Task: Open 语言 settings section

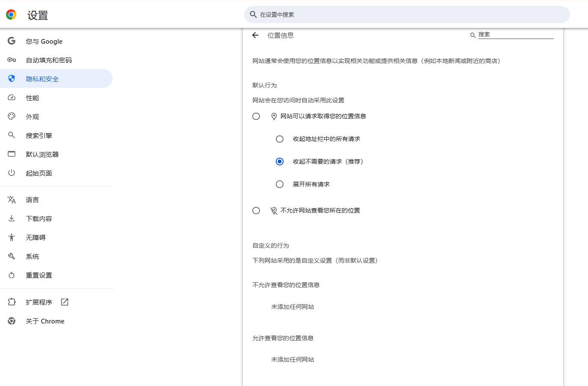Action: point(56,200)
